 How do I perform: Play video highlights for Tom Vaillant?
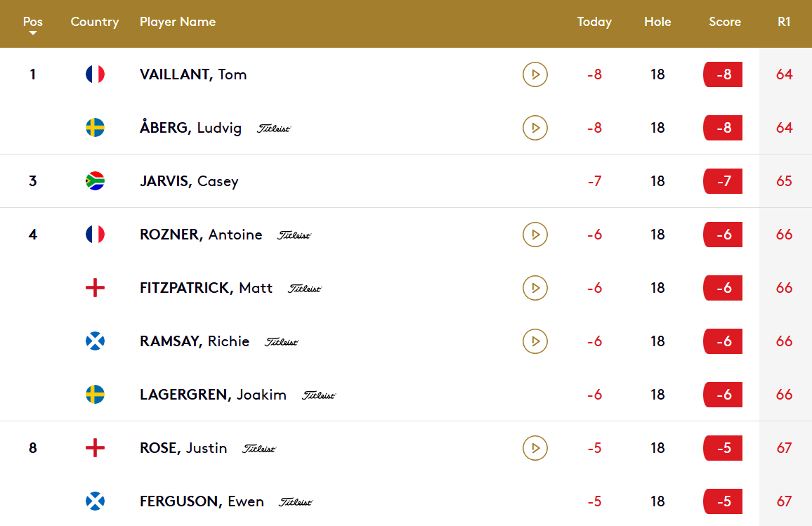pos(535,74)
